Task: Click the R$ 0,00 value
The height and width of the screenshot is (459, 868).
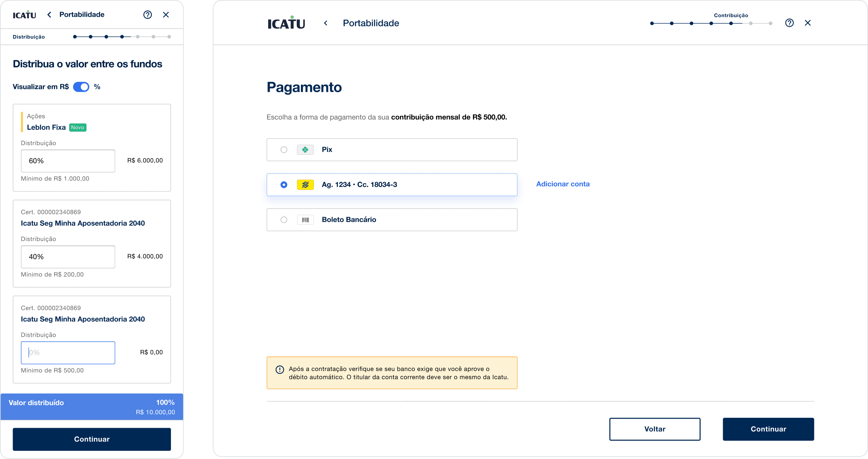Action: coord(151,352)
